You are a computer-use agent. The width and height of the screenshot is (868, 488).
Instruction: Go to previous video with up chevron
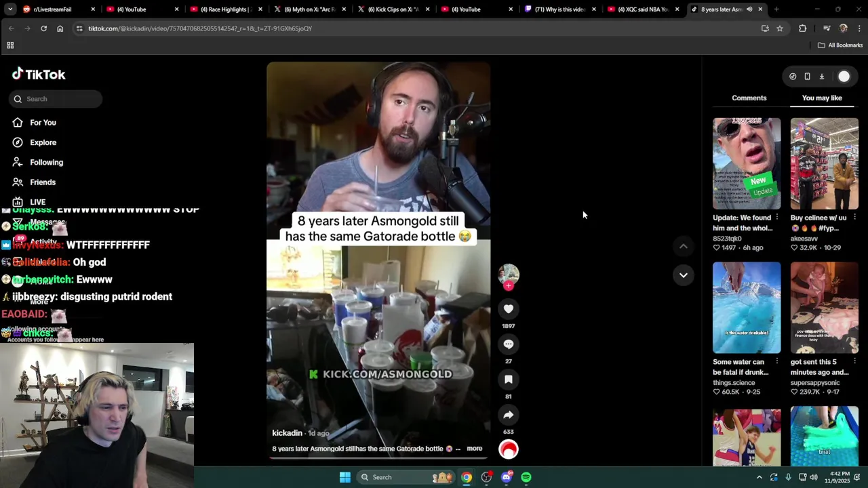point(684,247)
